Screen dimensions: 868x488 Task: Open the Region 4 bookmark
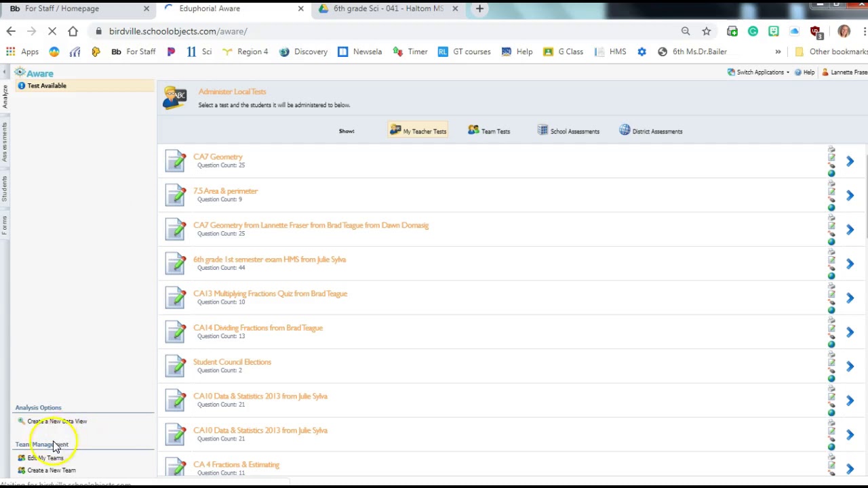pyautogui.click(x=245, y=52)
